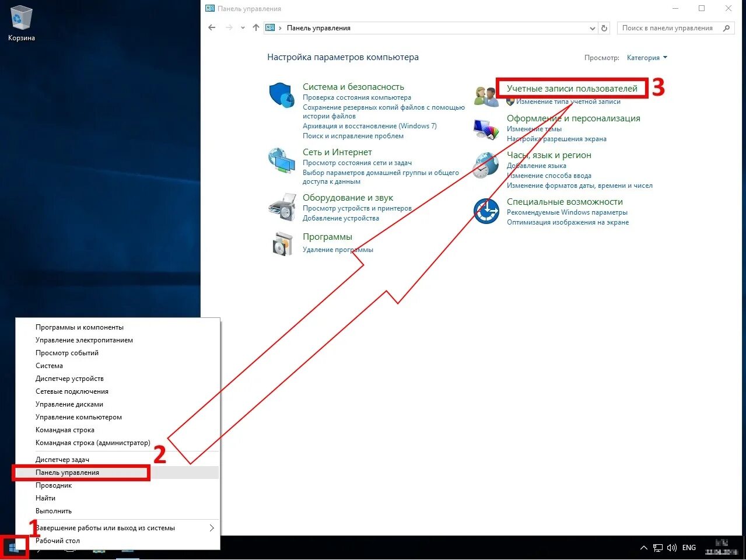Go up one level with Up arrow

pyautogui.click(x=255, y=27)
